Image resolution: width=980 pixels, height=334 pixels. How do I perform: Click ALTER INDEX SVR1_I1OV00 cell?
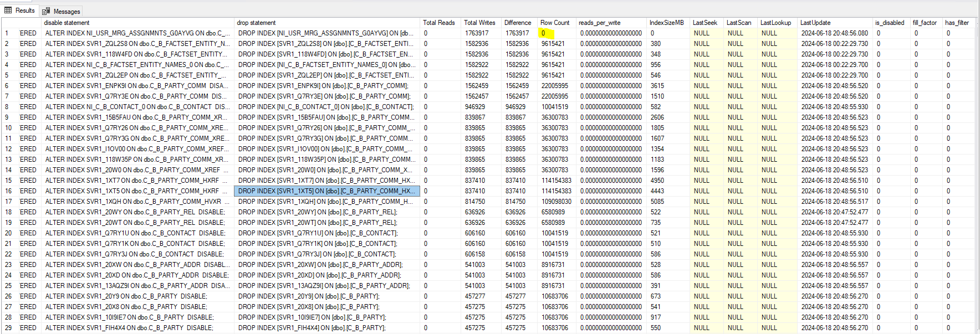(137, 149)
